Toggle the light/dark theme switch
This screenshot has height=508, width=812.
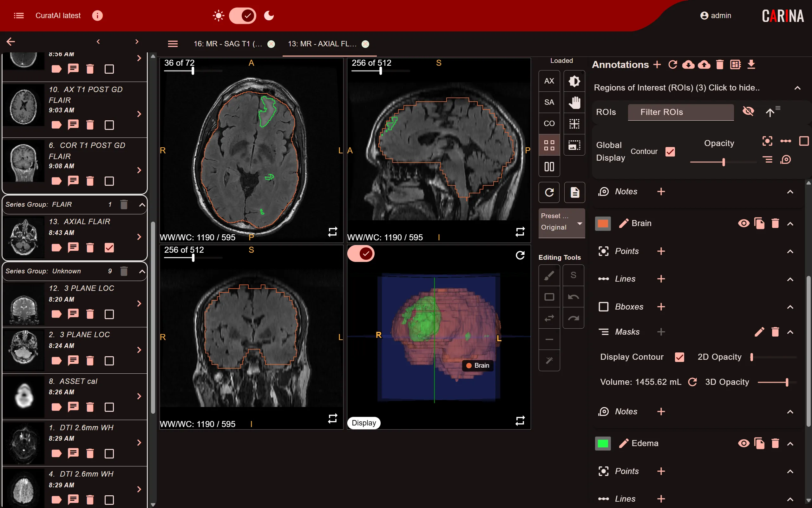(x=243, y=16)
